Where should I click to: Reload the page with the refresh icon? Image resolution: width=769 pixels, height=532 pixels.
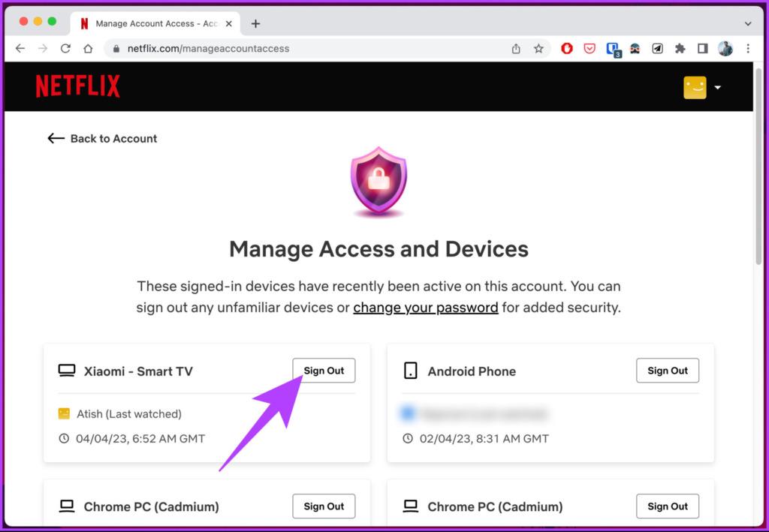coord(65,49)
